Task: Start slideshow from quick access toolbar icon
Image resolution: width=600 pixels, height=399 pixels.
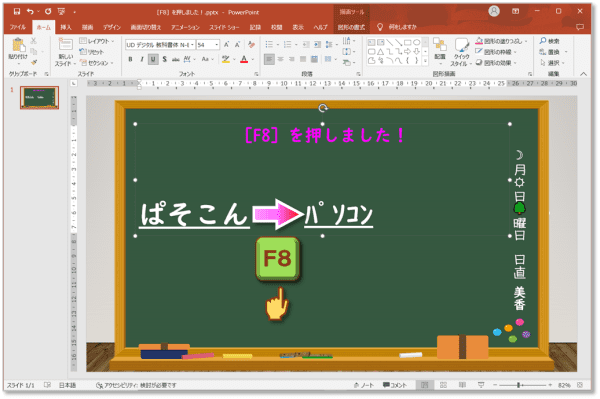Action: point(61,11)
